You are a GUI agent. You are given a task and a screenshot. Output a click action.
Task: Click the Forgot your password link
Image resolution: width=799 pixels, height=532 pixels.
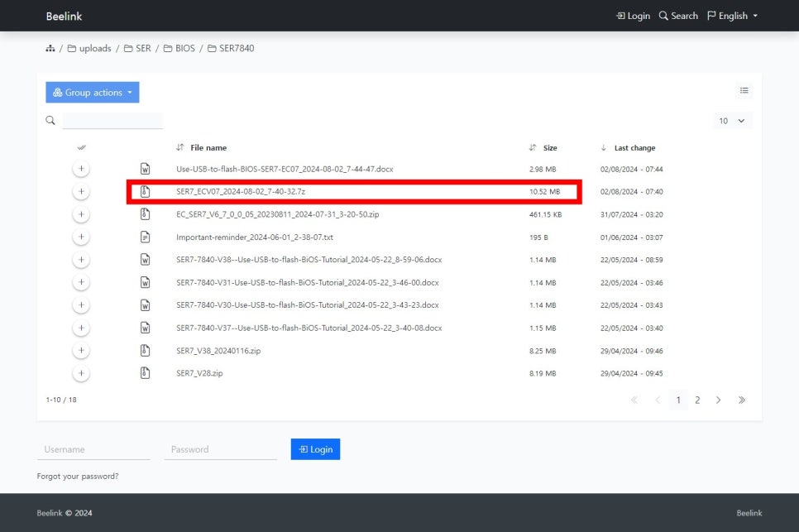[78, 477]
